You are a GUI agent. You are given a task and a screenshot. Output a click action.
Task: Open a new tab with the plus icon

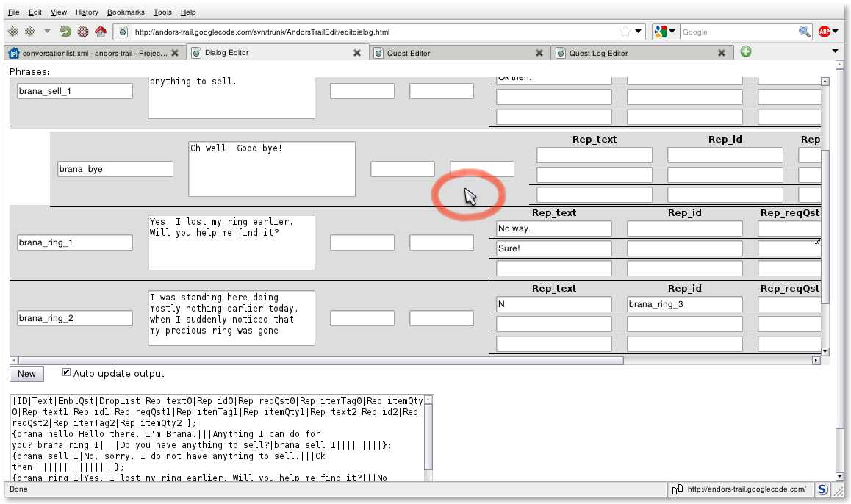pyautogui.click(x=746, y=52)
